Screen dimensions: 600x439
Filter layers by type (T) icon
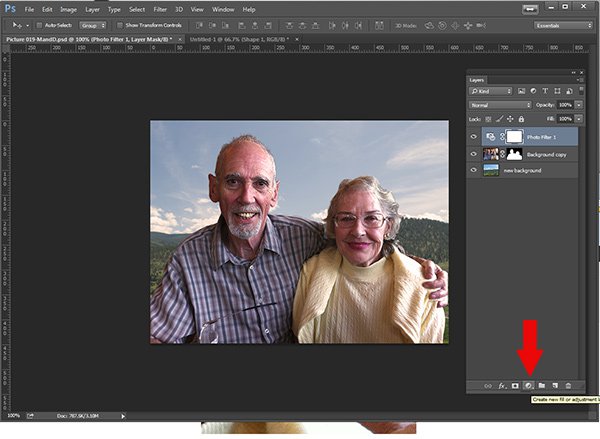(x=546, y=92)
